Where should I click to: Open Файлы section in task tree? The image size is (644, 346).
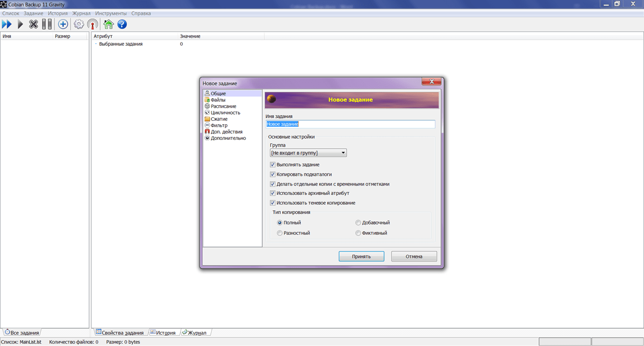(x=218, y=100)
